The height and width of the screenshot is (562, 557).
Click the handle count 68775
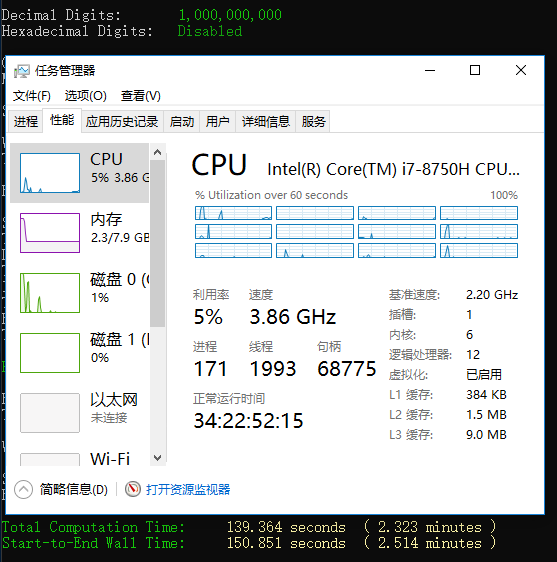point(347,369)
